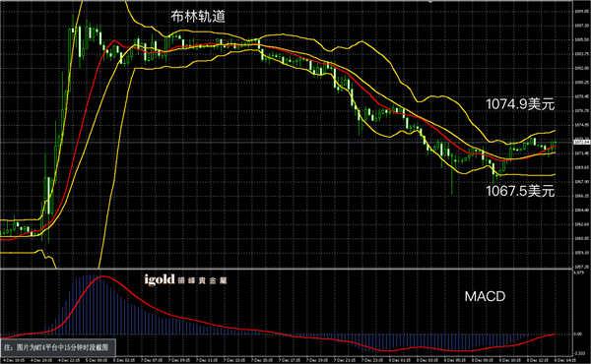Click the first 4 Dec time axis label
This screenshot has height=364, width=591.
14,361
